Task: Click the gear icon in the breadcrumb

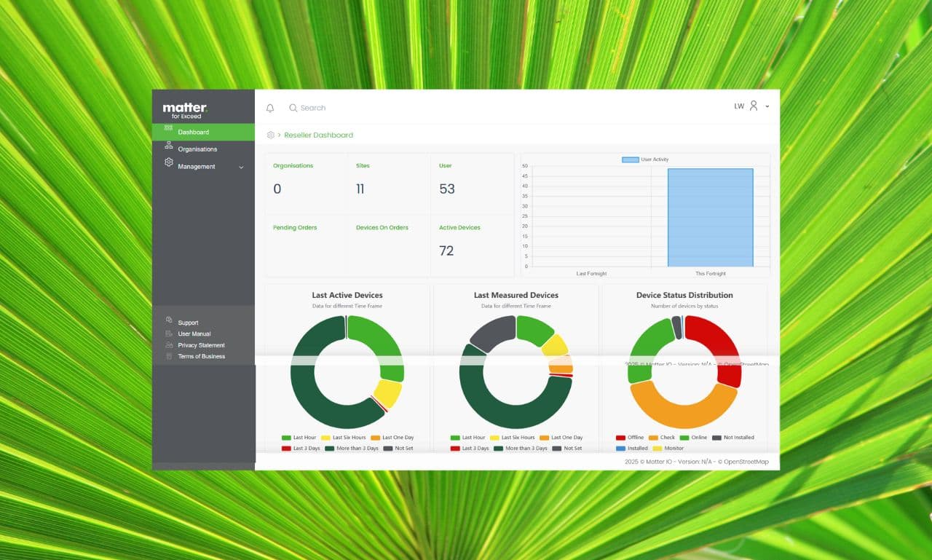Action: (271, 135)
